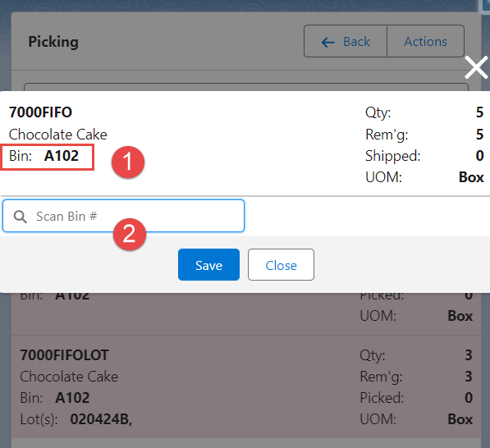Viewport: 490px width, 448px height.
Task: Click the red step 2 marker
Action: [x=130, y=234]
